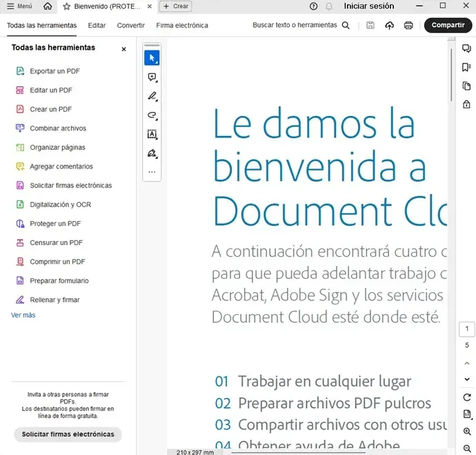476x455 pixels.
Task: Open the page display options icon
Action: point(467,414)
